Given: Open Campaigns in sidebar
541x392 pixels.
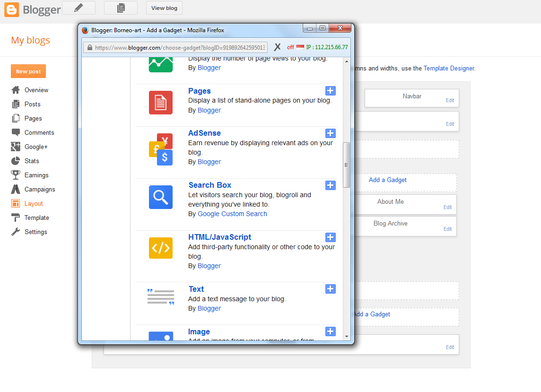Looking at the screenshot, I should pyautogui.click(x=40, y=190).
